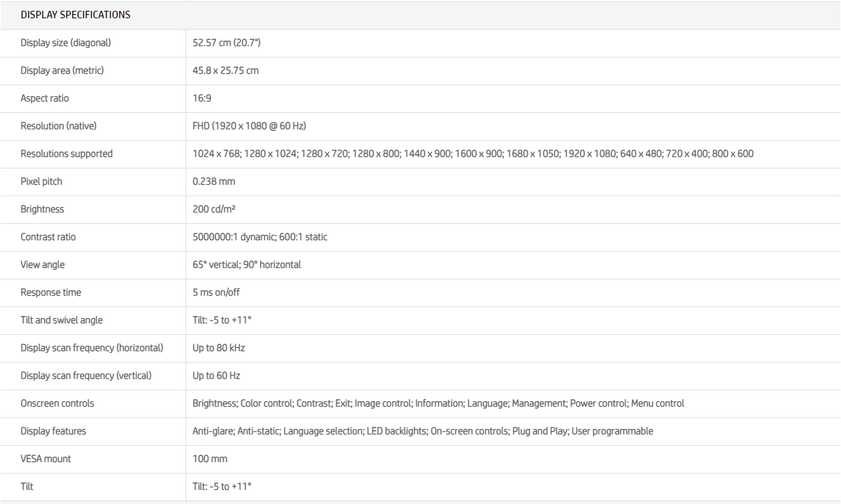The width and height of the screenshot is (841, 504).
Task: Select the 16:9 aspect ratio value
Action: 202,98
